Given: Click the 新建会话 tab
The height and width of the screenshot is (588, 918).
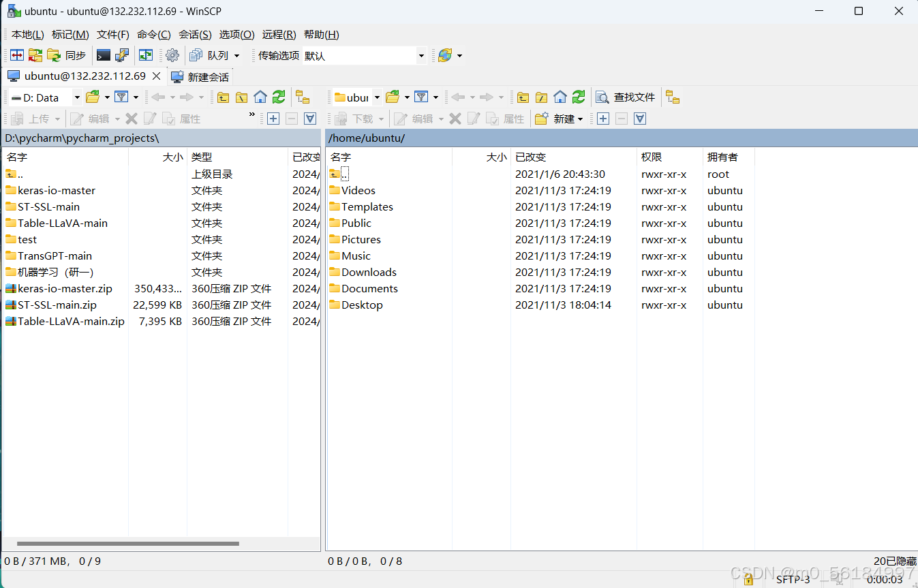Looking at the screenshot, I should point(200,77).
